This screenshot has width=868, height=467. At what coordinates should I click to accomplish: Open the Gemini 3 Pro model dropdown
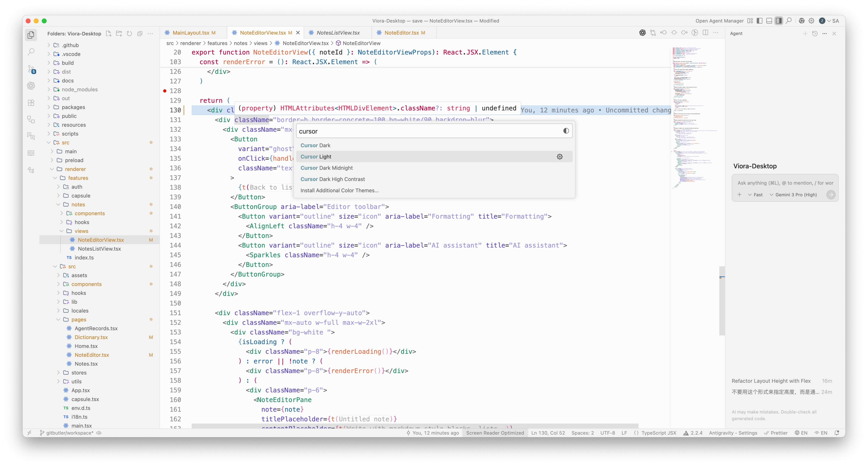(793, 194)
